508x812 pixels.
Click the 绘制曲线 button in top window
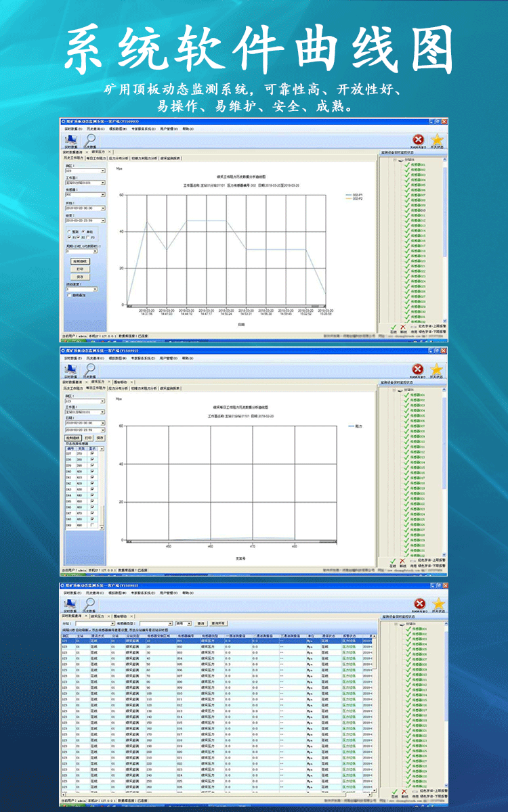coord(80,261)
